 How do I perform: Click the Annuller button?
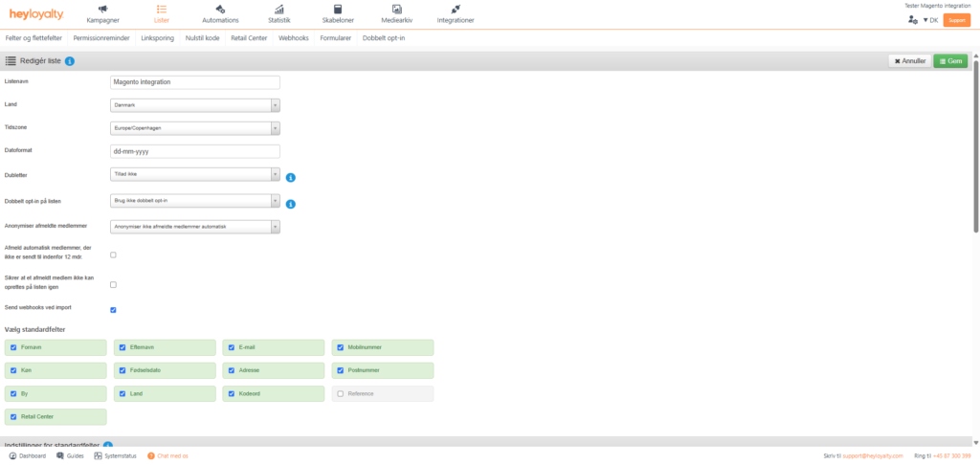click(x=908, y=61)
